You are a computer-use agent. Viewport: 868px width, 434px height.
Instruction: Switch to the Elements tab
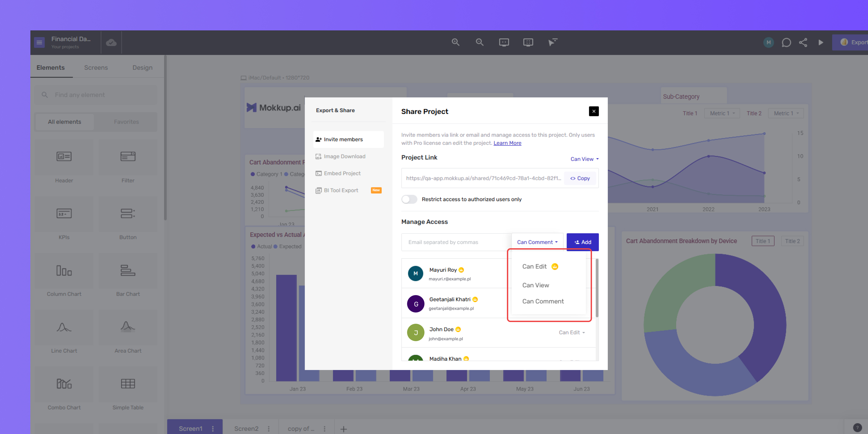click(51, 67)
